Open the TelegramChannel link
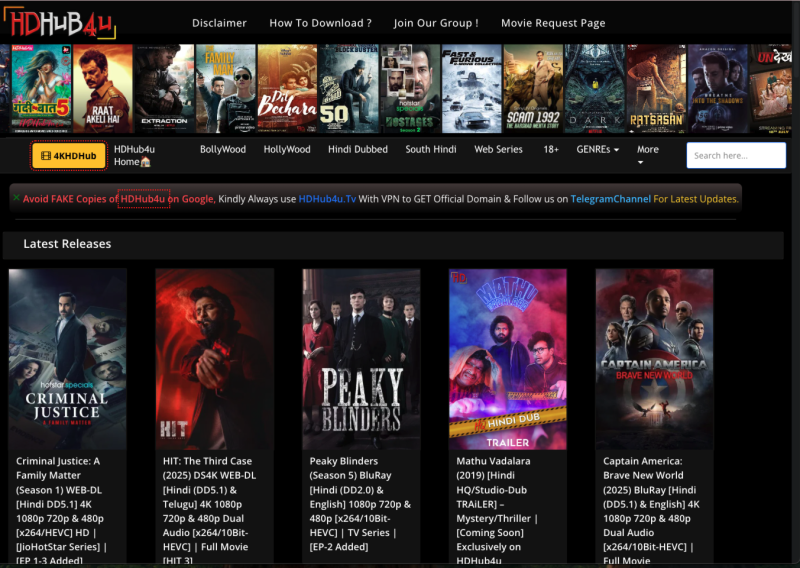The height and width of the screenshot is (568, 800). (x=610, y=199)
